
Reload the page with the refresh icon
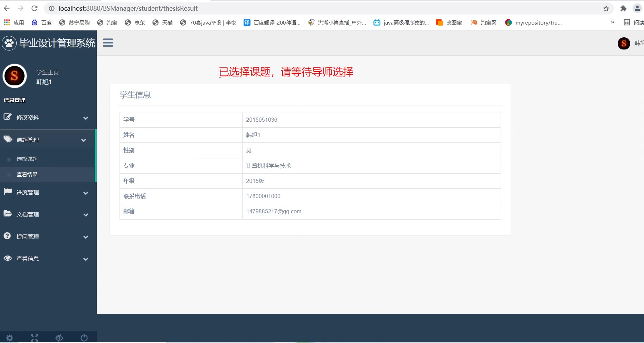click(x=34, y=8)
